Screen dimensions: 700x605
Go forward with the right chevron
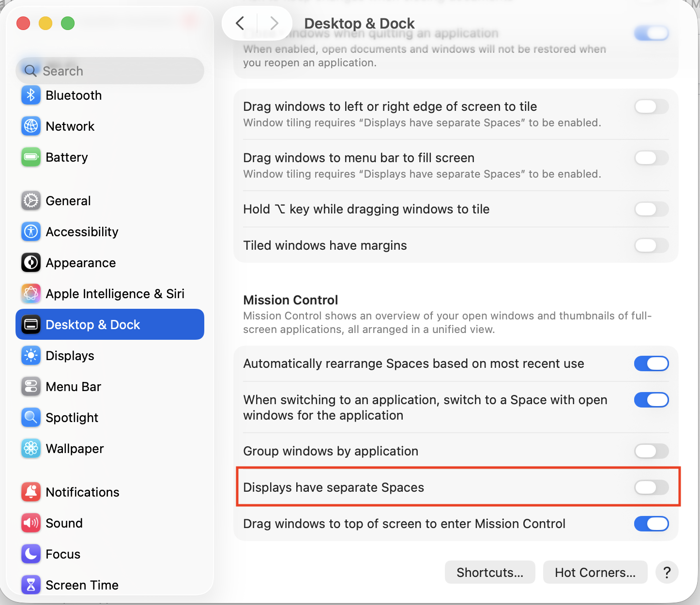[274, 23]
